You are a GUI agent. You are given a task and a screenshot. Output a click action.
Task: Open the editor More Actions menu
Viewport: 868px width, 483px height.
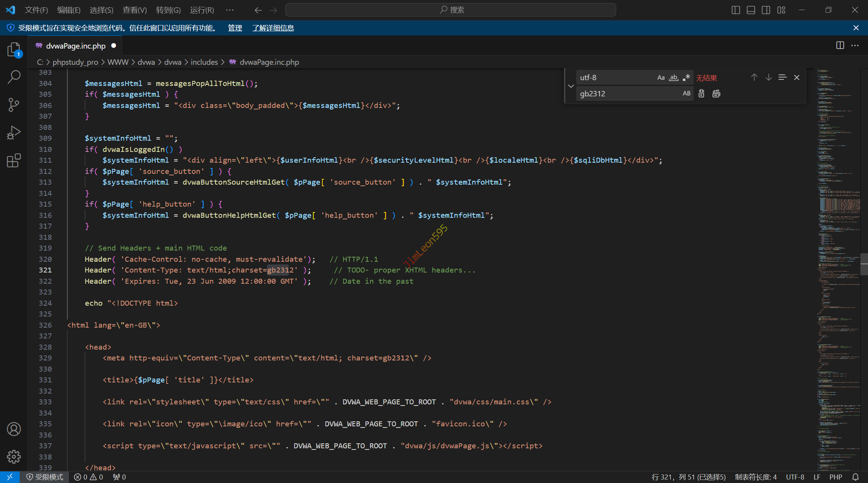855,45
